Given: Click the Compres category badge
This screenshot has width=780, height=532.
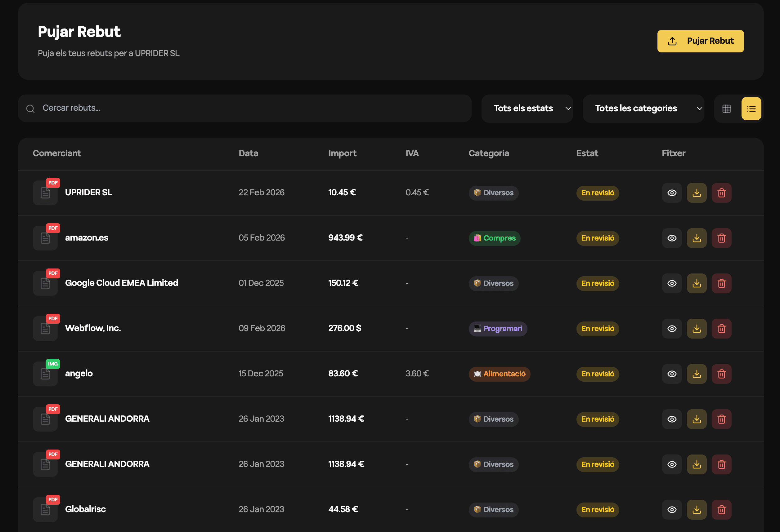Looking at the screenshot, I should pos(494,238).
